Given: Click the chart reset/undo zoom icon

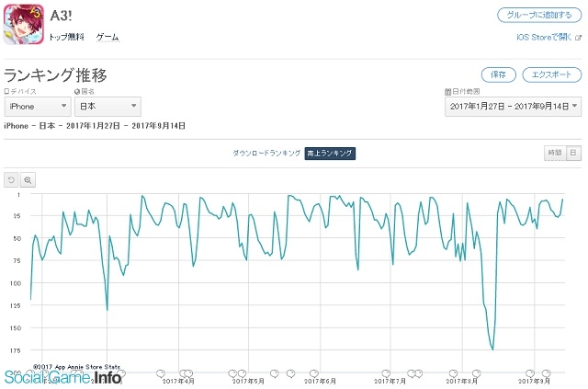Looking at the screenshot, I should (11, 179).
